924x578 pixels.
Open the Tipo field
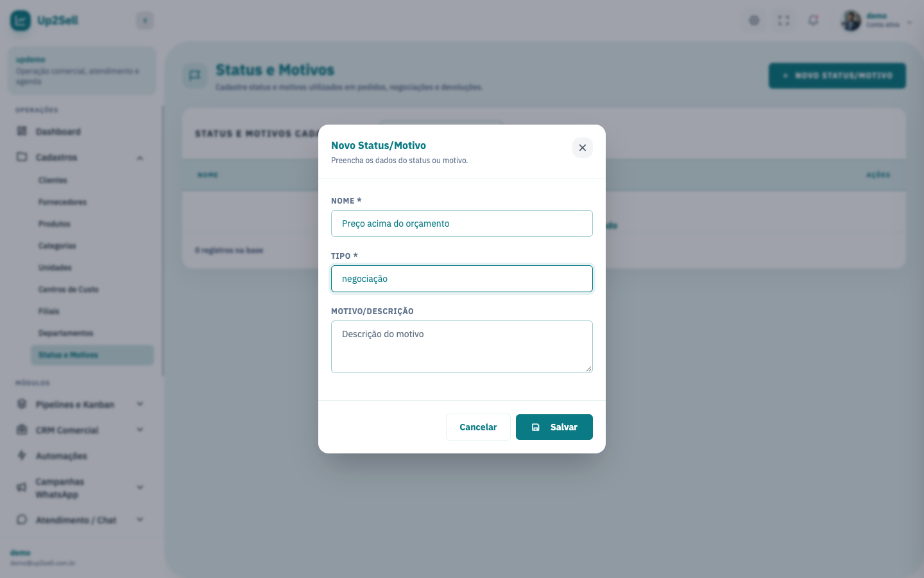[461, 279]
